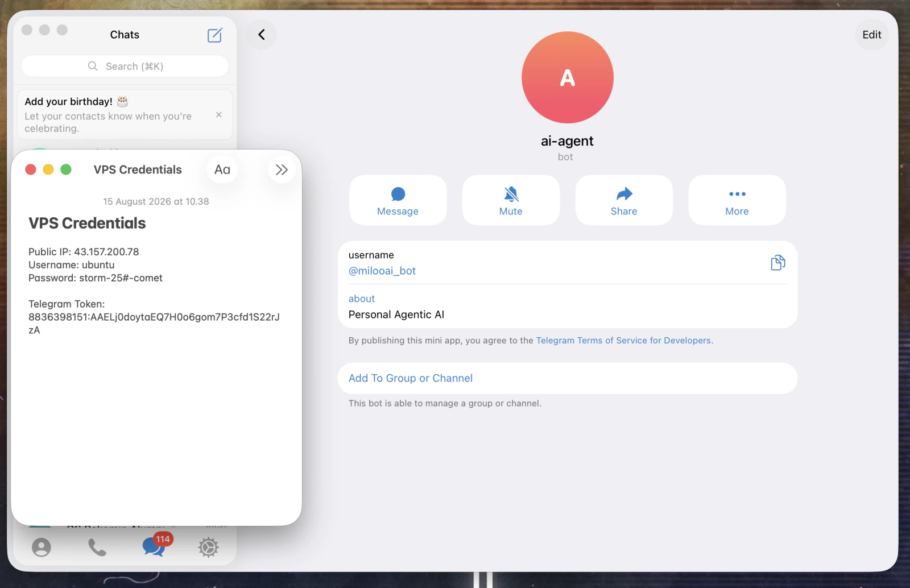Click the ai-agent profile name

(567, 141)
